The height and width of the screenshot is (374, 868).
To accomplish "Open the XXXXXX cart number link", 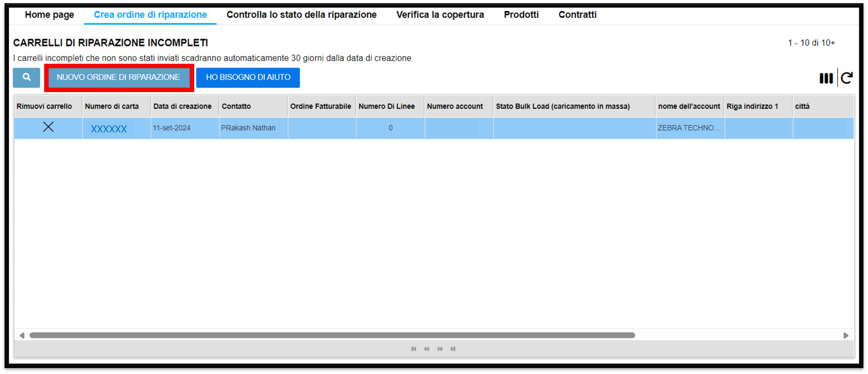I will click(109, 129).
